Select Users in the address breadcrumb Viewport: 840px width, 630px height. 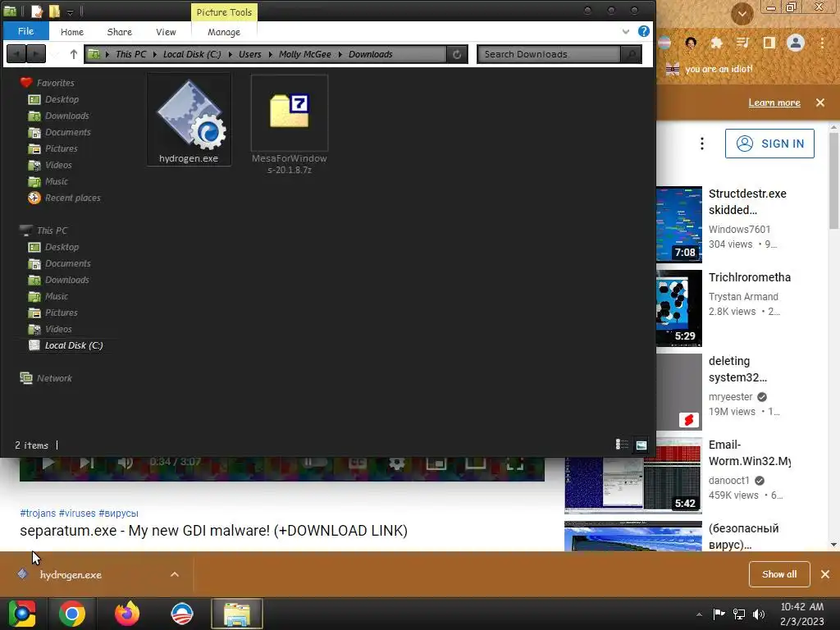click(x=249, y=54)
